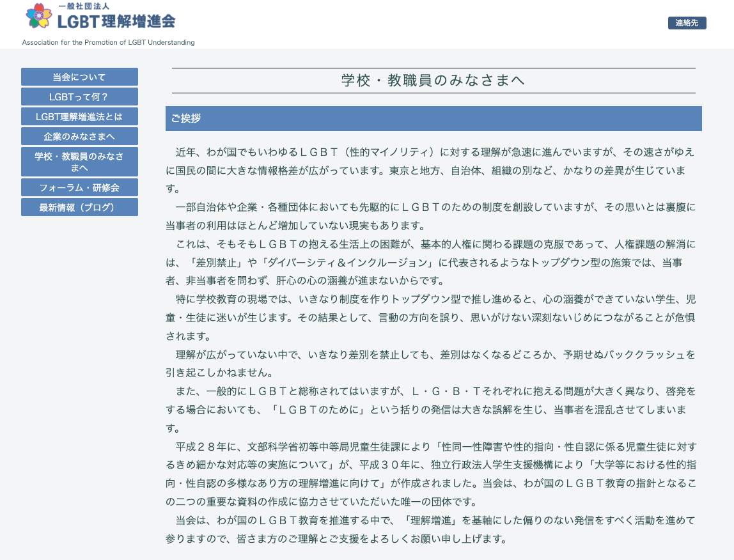
Task: Click paragraph line starting 平成２８年に、文部科学省
Action: [x=436, y=447]
